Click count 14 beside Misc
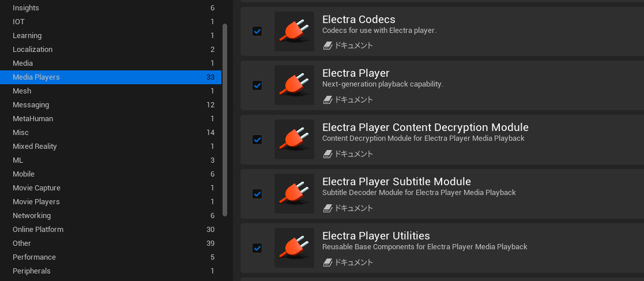The height and width of the screenshot is (281, 644). (x=210, y=132)
